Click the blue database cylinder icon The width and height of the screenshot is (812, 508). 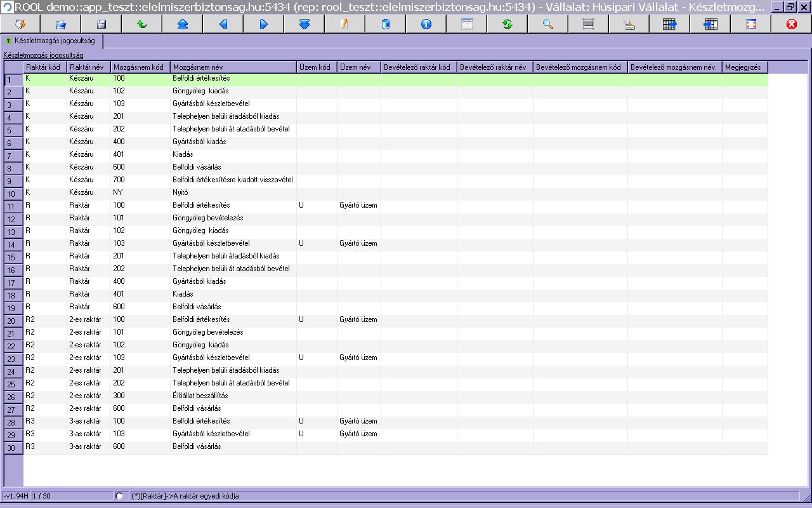click(x=386, y=24)
